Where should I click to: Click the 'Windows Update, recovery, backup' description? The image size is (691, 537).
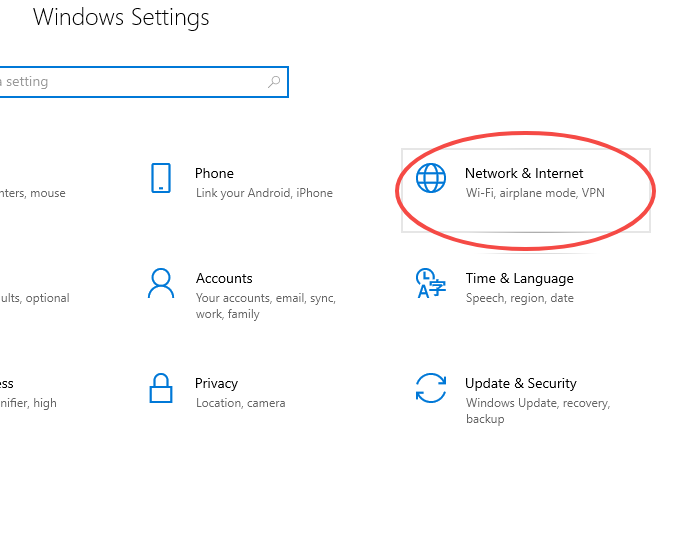click(x=538, y=411)
